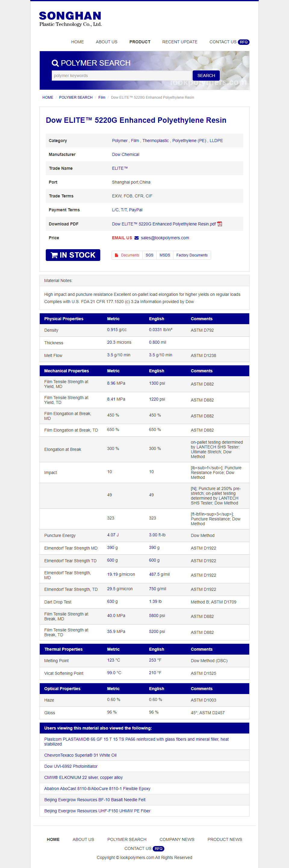
Task: Click the PDF icon beside the download link
Action: 219,224
